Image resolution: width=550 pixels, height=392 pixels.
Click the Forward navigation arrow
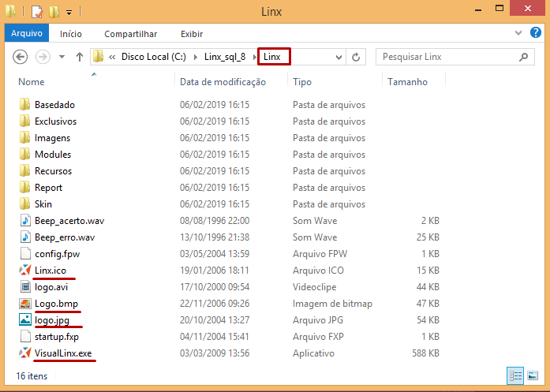(x=43, y=57)
